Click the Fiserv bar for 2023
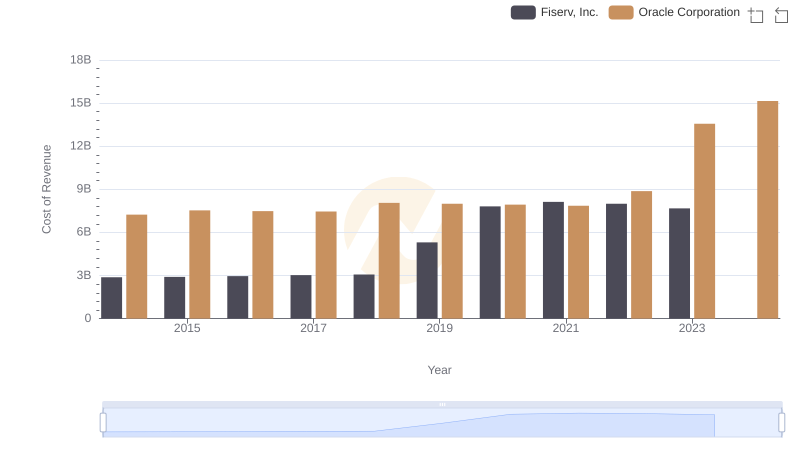800x461 pixels. (x=679, y=263)
